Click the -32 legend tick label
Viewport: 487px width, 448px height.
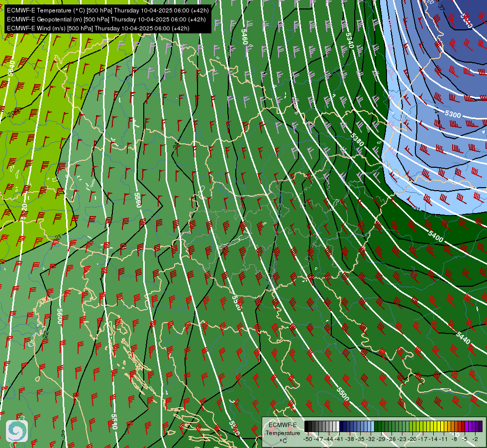(x=371, y=439)
